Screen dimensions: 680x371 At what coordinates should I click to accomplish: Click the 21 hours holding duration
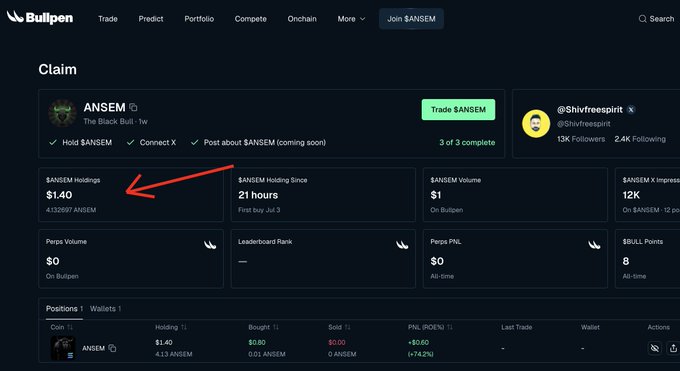[258, 195]
